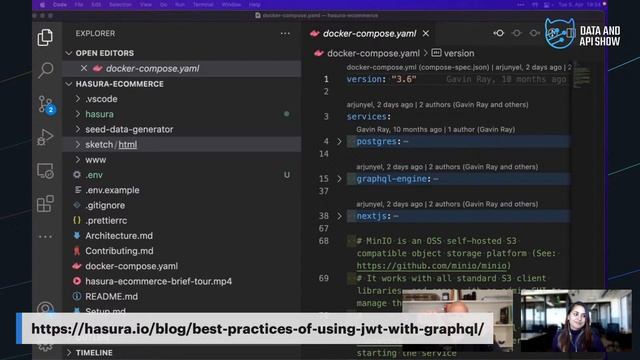
Task: Open the .gitignore file
Action: 182,205
